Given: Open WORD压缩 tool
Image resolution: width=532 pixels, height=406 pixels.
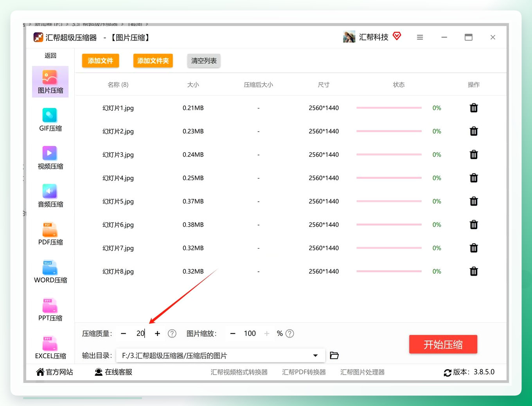Looking at the screenshot, I should (x=50, y=272).
